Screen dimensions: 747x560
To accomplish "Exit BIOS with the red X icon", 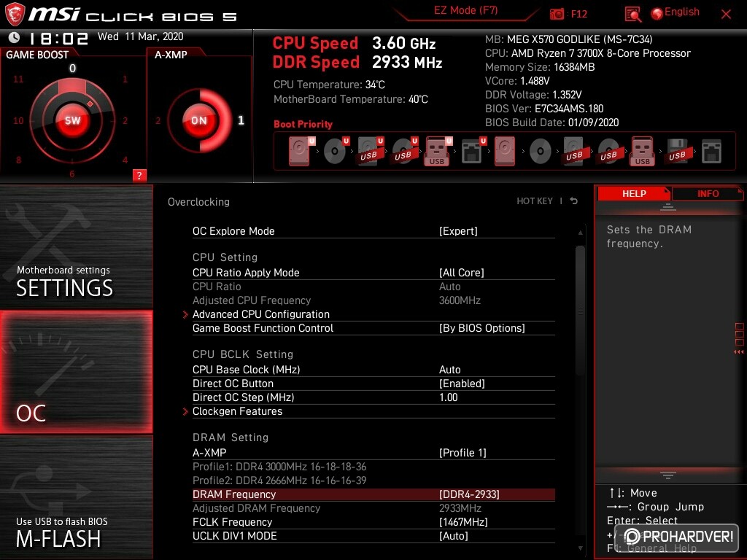I will 726,15.
